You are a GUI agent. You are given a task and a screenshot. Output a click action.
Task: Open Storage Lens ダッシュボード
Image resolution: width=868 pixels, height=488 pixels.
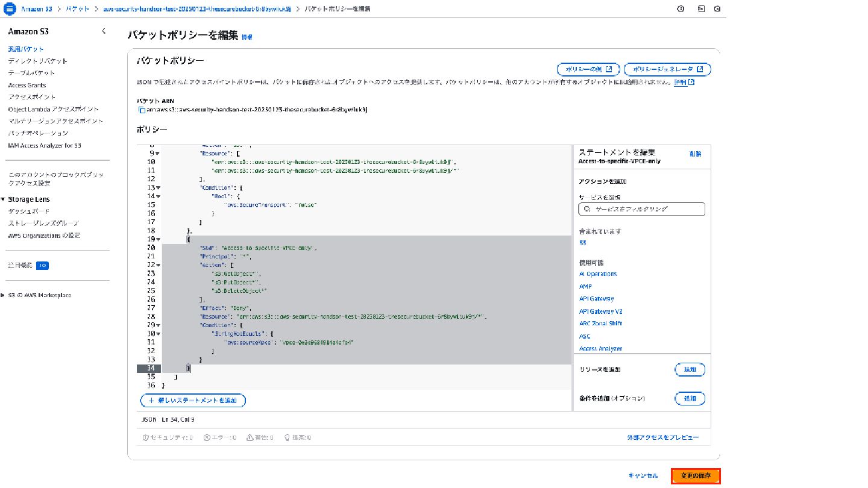coord(29,211)
